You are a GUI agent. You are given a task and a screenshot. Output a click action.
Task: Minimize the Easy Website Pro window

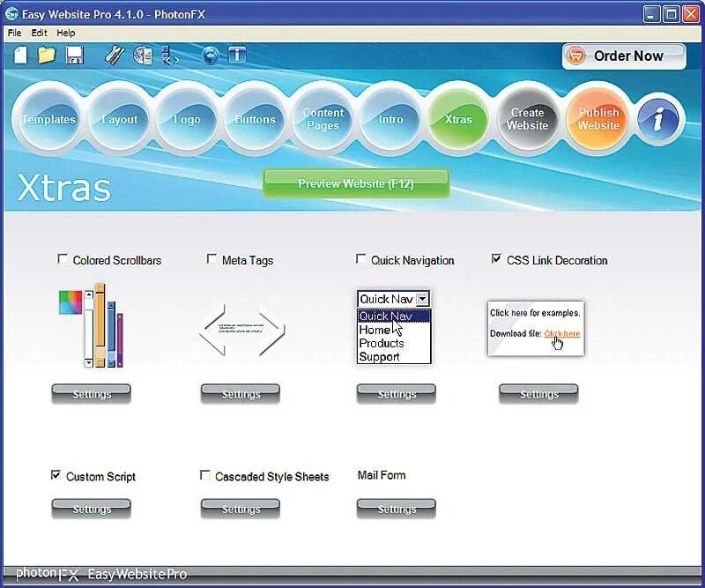point(651,14)
